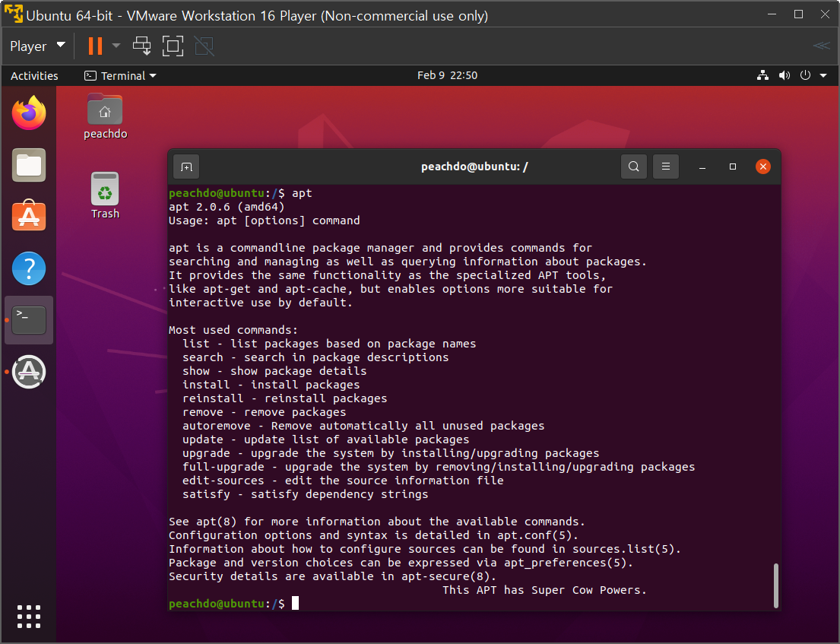Open Files from the dock
The width and height of the screenshot is (840, 644).
(x=29, y=164)
